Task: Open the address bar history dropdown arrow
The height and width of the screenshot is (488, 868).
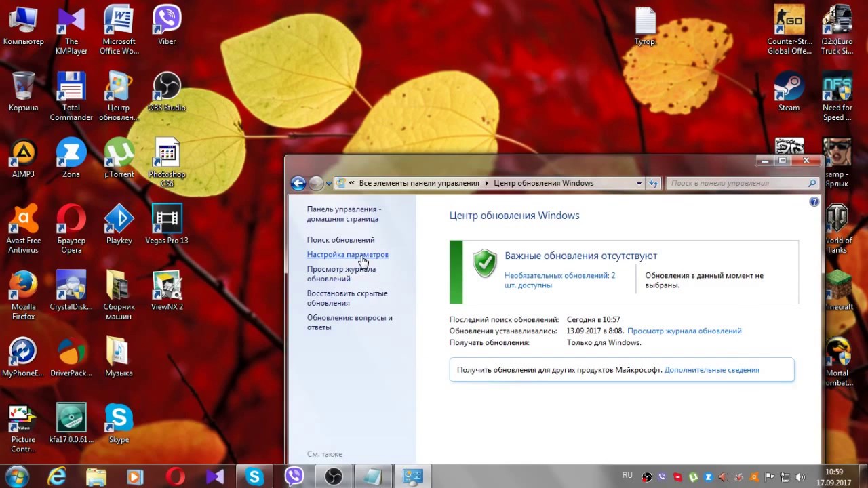Action: tap(639, 183)
